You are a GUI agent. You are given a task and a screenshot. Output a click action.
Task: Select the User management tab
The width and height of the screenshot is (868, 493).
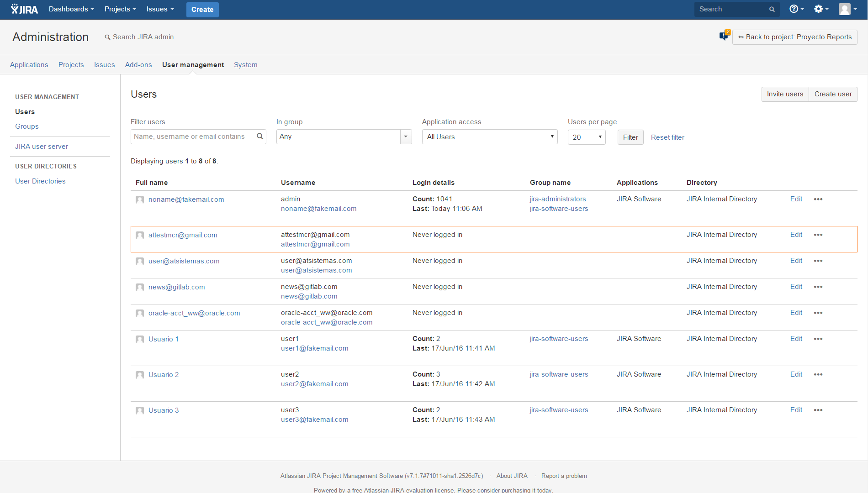point(193,65)
